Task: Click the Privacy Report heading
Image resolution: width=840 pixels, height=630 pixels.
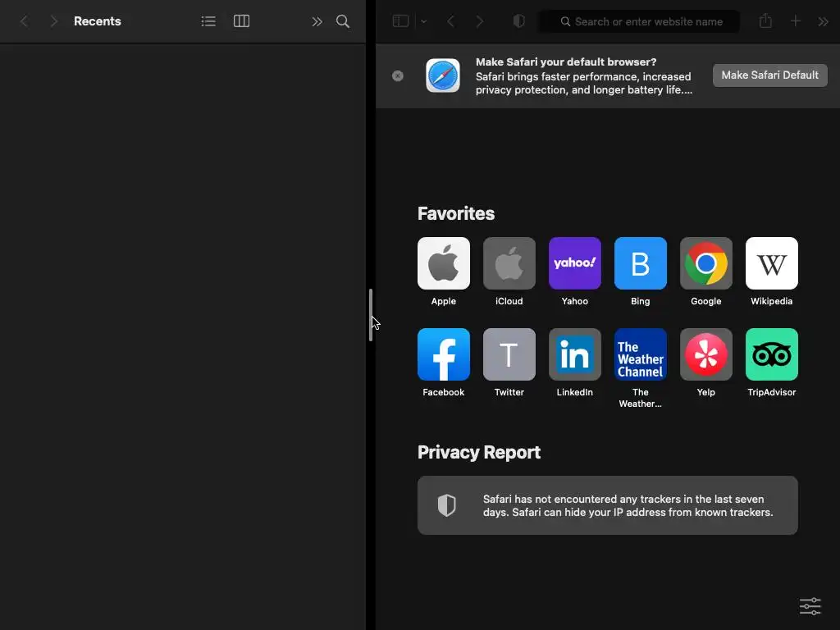Action: click(x=479, y=452)
